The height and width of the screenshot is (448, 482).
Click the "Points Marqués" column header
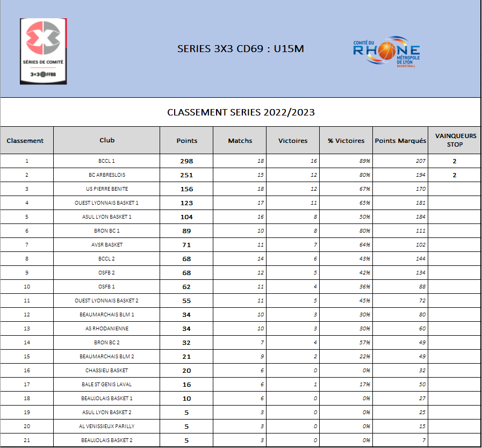400,141
